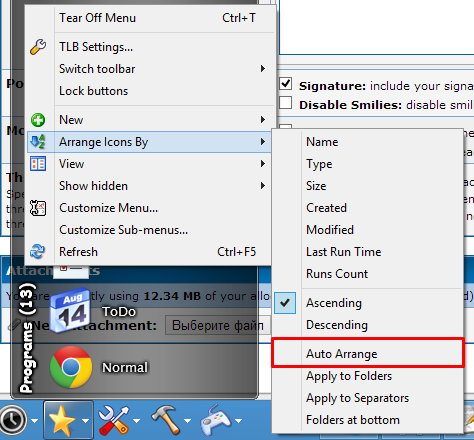Expand the View submenu arrow
The height and width of the screenshot is (440, 474).
pyautogui.click(x=263, y=164)
